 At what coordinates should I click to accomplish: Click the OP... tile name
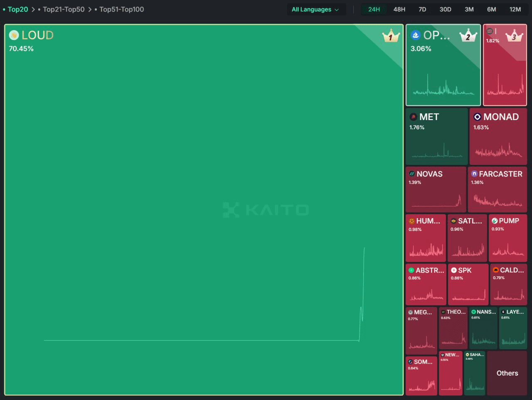tap(436, 35)
